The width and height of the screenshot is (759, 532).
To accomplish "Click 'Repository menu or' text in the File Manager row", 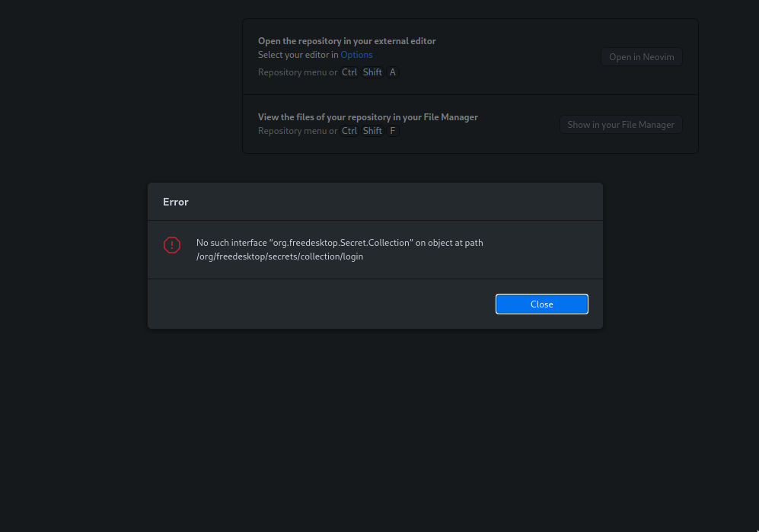I will tap(298, 130).
